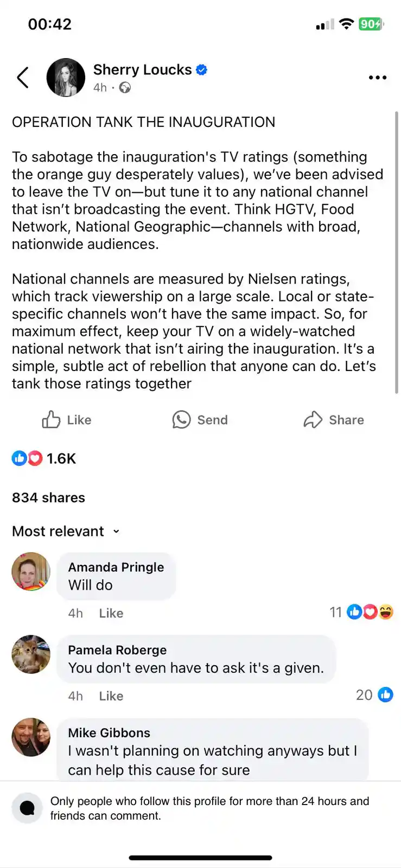Tap the back arrow icon

coord(23,78)
